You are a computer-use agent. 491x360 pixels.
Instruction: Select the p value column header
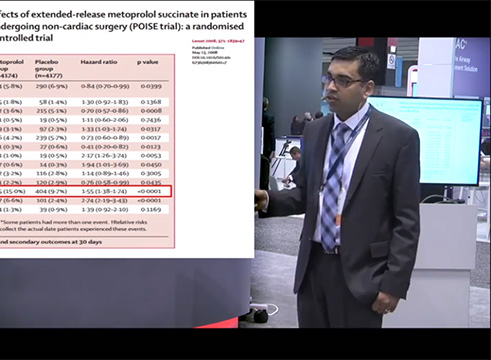(148, 62)
